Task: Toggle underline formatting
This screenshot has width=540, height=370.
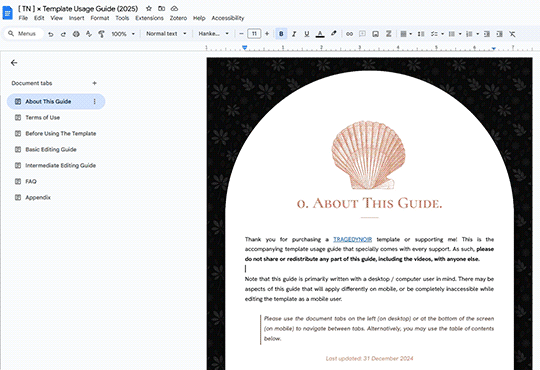Action: tap(307, 34)
